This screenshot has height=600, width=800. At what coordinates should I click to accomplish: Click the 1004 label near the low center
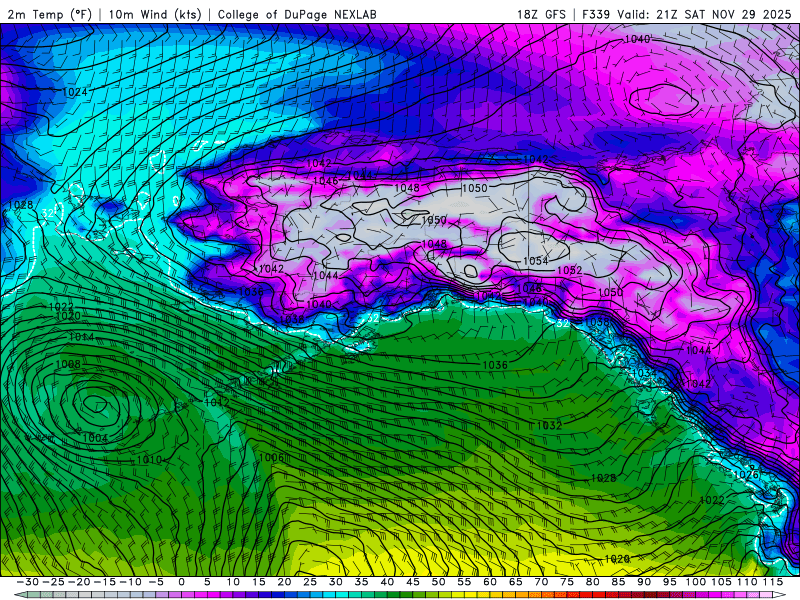95,438
